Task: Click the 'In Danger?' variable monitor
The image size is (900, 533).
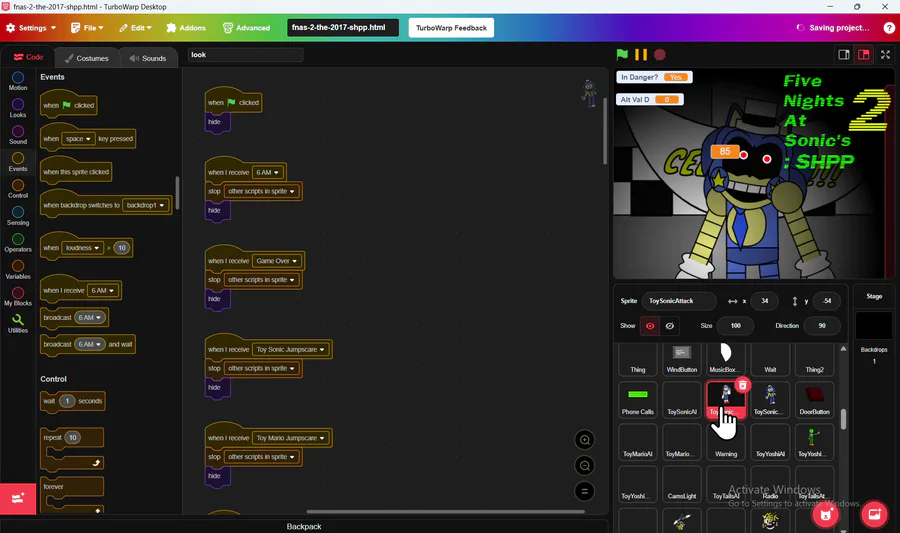Action: point(654,77)
